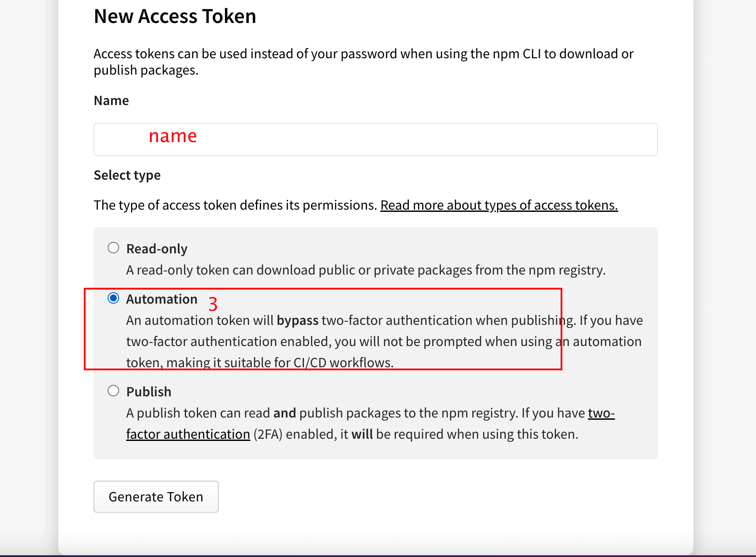Choose the Publish radio button
This screenshot has height=557, width=756.
click(x=113, y=391)
